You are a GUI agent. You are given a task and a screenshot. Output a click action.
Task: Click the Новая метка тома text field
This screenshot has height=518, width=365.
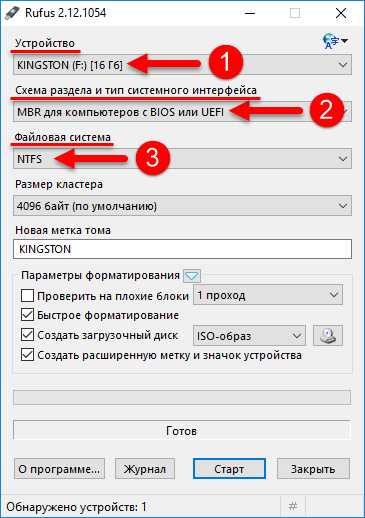182,249
